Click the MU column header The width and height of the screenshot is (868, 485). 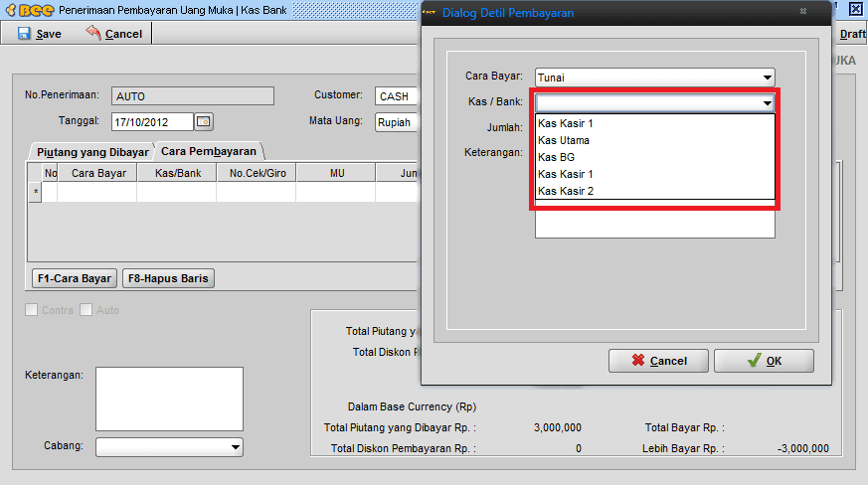tap(337, 173)
